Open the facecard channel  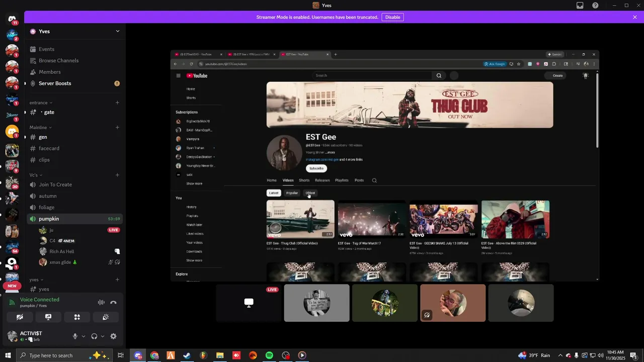tap(75, 148)
